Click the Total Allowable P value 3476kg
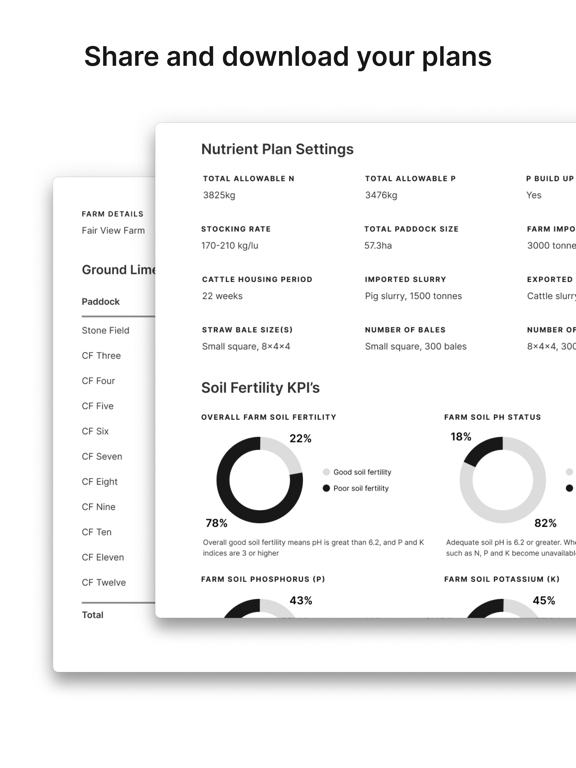This screenshot has height=768, width=576. 381,195
